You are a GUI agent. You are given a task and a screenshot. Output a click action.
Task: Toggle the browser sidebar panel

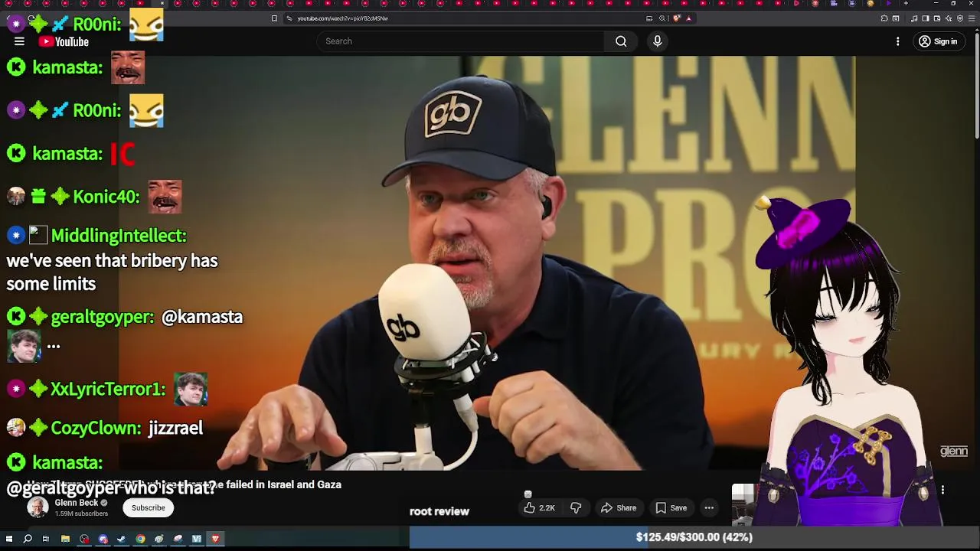tap(926, 18)
